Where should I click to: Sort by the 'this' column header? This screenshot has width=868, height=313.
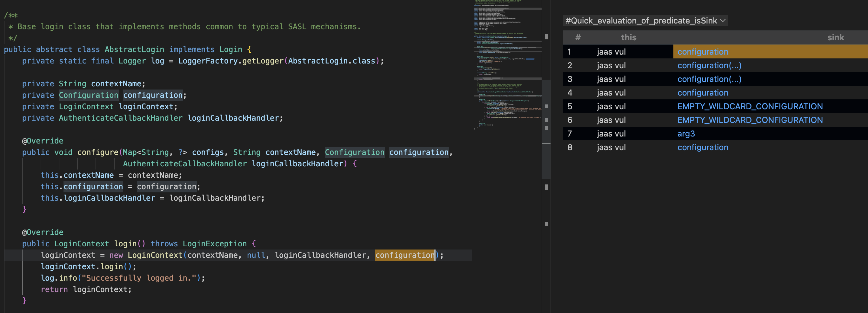coord(628,37)
